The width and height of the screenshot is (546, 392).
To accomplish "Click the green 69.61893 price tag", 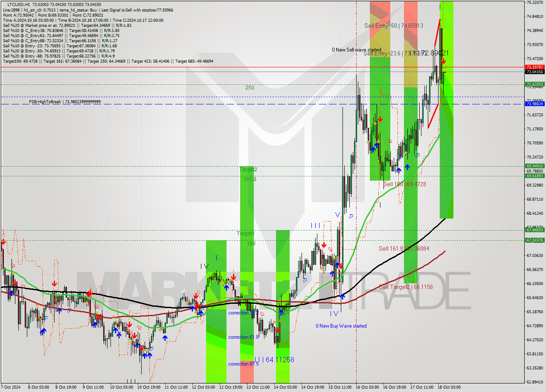I will 534,176.
